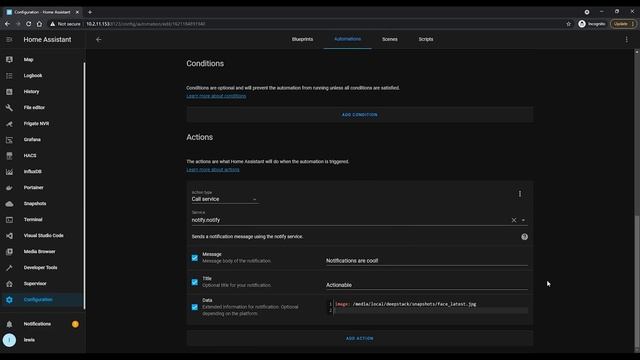640x360 pixels.
Task: Uncheck the Title checkbox
Action: pyautogui.click(x=195, y=282)
